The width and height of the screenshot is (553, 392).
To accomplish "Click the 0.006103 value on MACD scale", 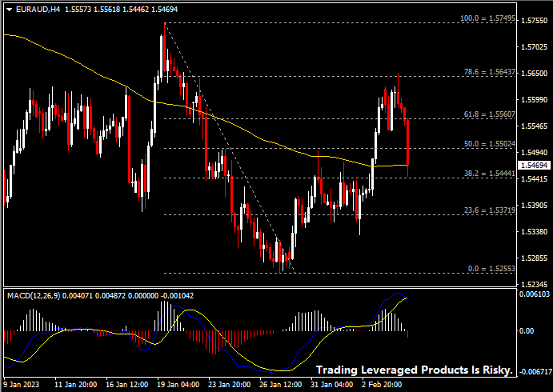I will pyautogui.click(x=534, y=295).
